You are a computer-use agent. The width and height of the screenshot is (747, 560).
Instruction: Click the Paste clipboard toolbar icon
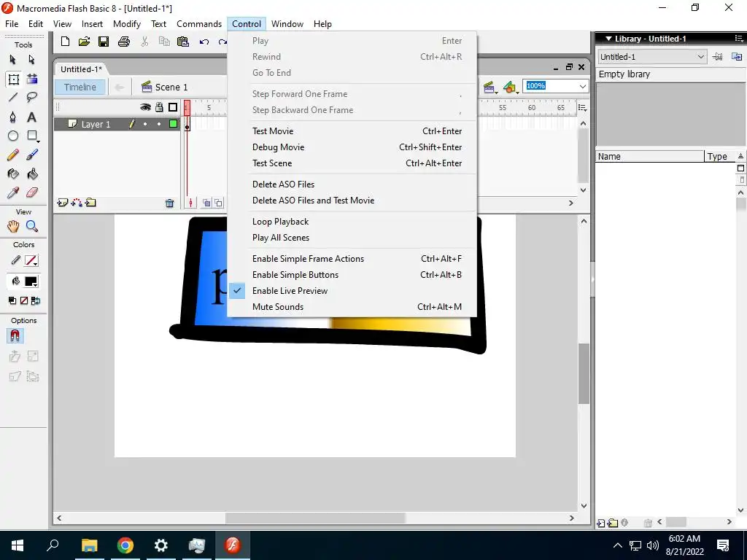coord(183,42)
